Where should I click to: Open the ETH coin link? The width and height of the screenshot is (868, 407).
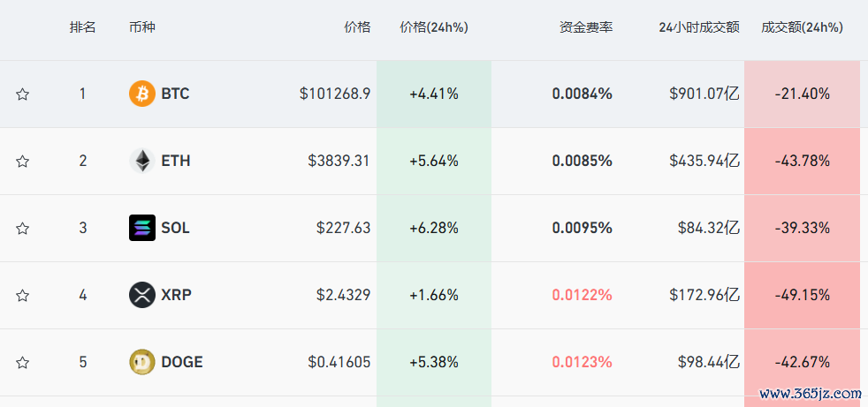click(x=176, y=161)
